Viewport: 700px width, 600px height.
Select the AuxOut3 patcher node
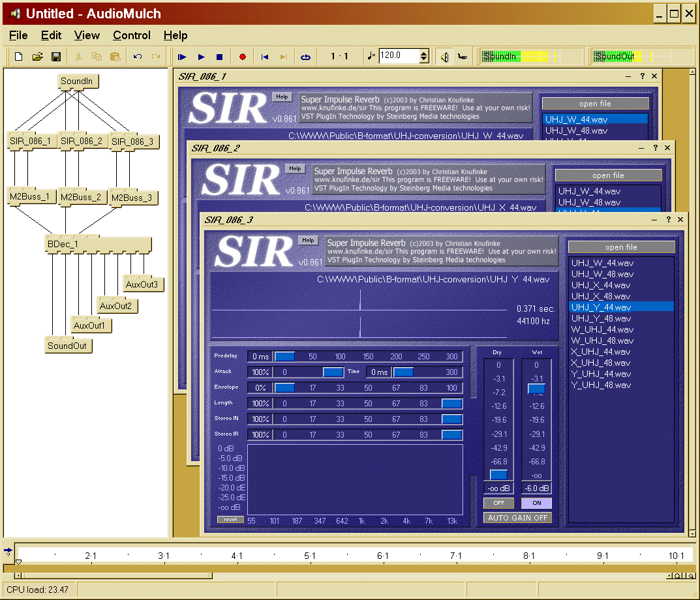(x=142, y=284)
